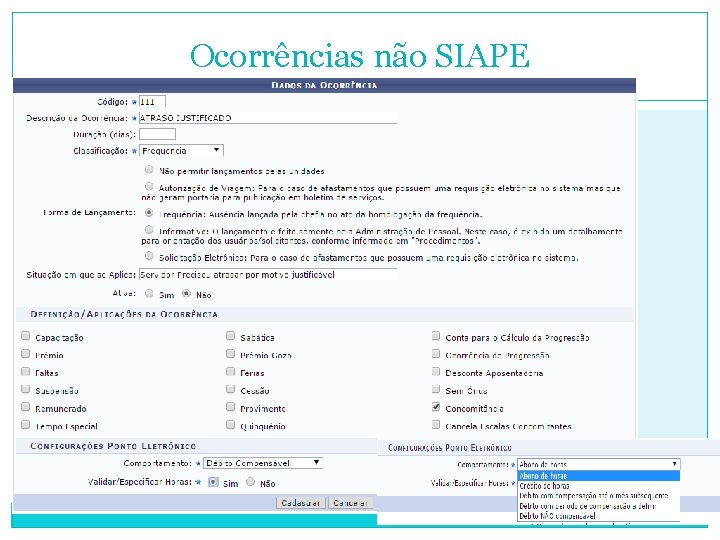Check the Prêmio checkbox

tap(26, 354)
